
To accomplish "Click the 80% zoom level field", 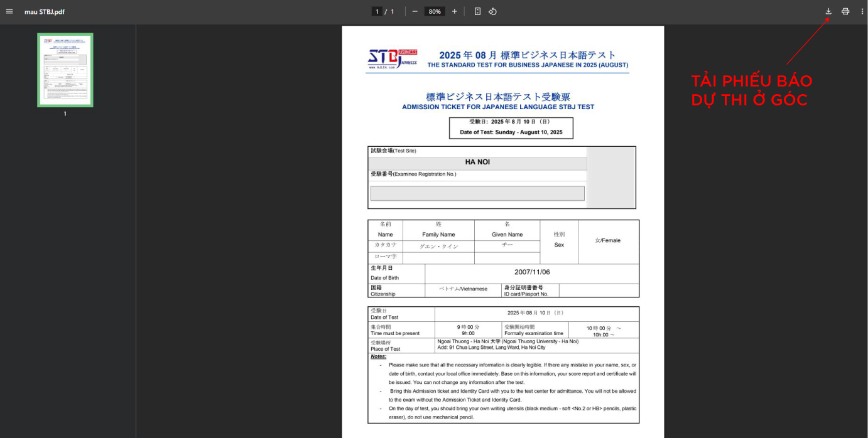I will coord(435,11).
